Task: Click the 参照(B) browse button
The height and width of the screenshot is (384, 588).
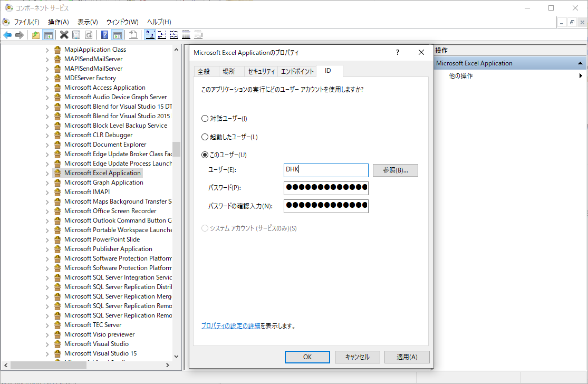Action: point(395,170)
